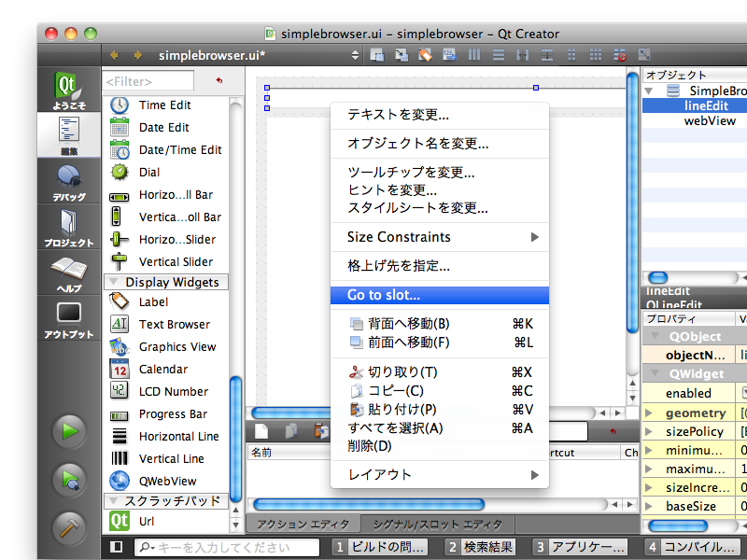Open the Welcome (ようこそ) mode

[70, 91]
